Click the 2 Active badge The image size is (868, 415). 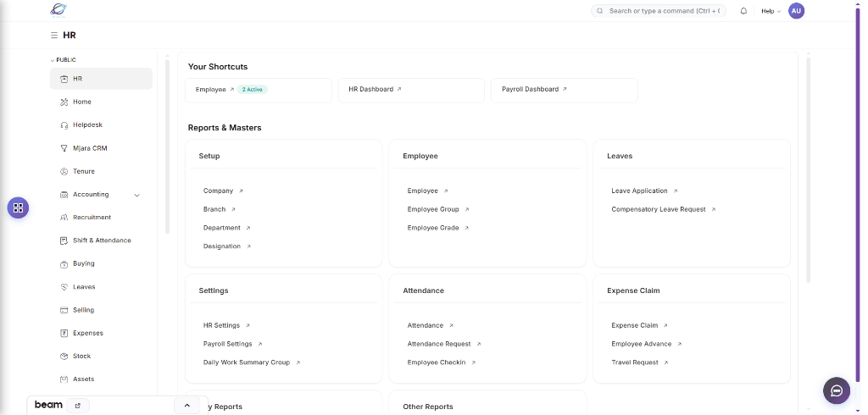(x=253, y=90)
